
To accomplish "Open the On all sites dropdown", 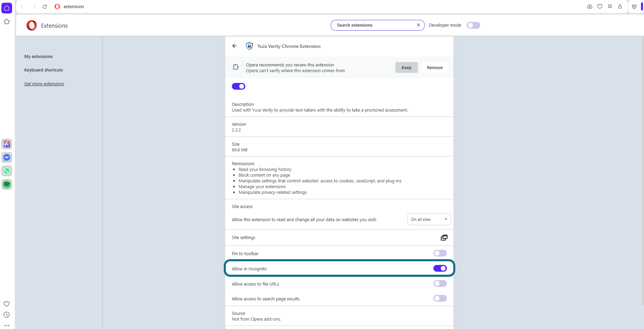I will tap(429, 219).
